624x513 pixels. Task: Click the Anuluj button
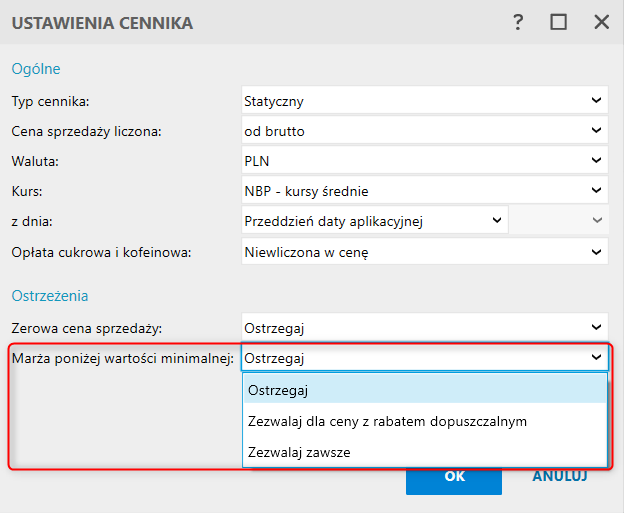coord(560,476)
